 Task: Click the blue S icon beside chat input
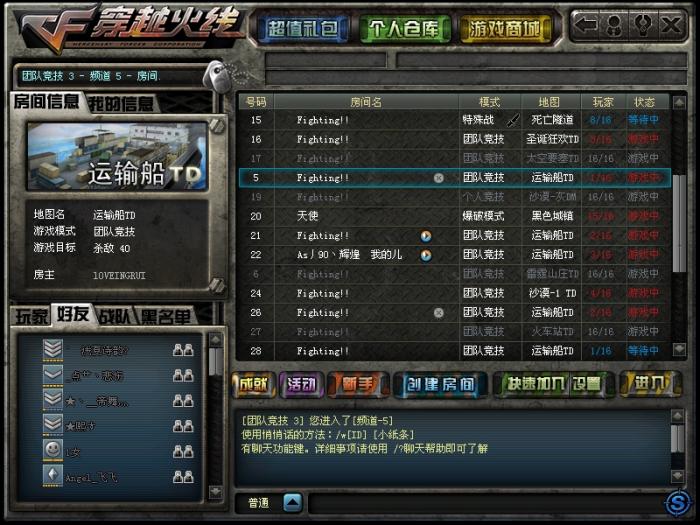[x=678, y=503]
